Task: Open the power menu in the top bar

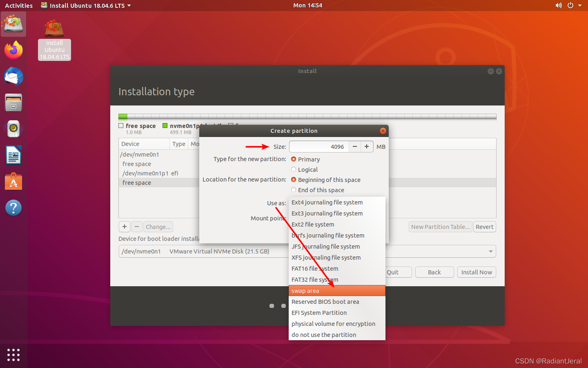Action: (x=570, y=5)
